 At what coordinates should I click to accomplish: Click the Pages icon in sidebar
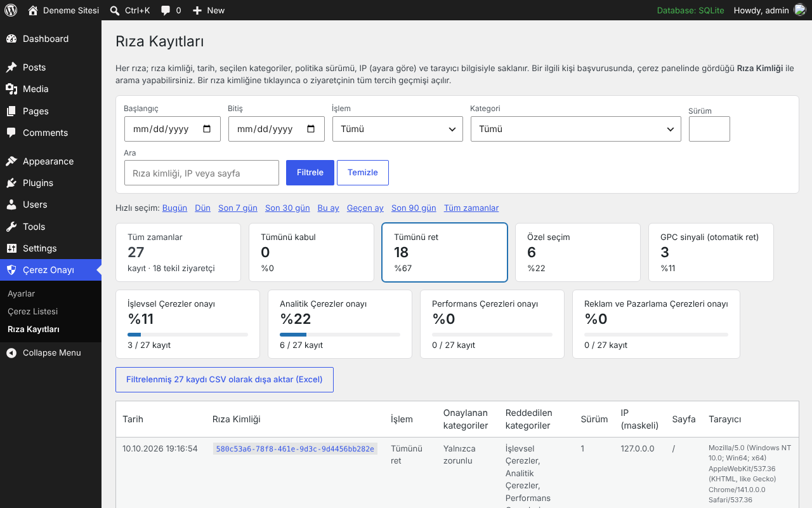pyautogui.click(x=11, y=111)
